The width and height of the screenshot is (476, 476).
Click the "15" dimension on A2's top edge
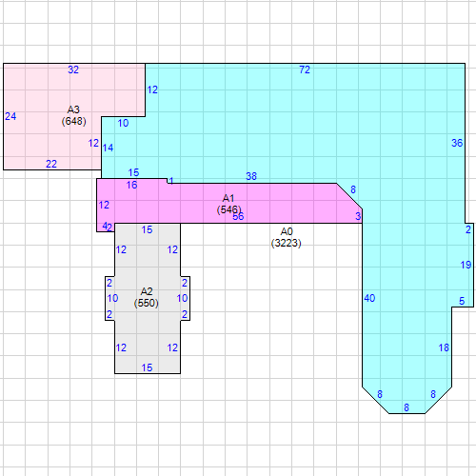147,229
